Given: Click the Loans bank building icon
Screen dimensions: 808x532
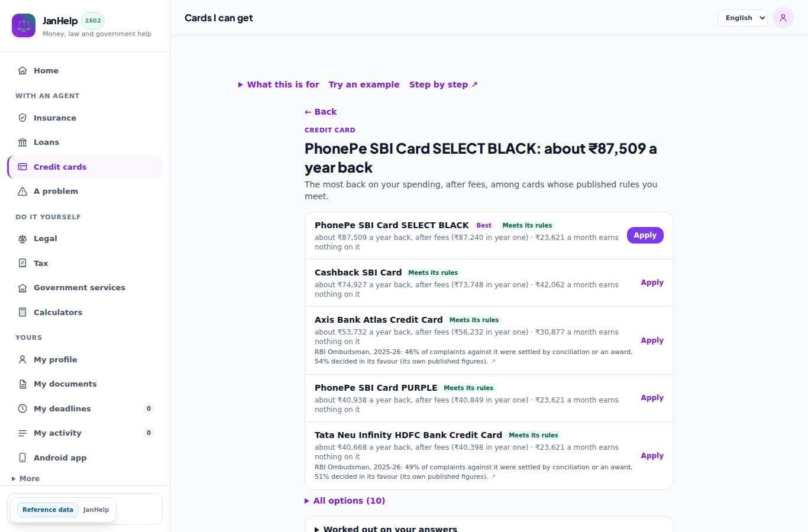Looking at the screenshot, I should [22, 142].
